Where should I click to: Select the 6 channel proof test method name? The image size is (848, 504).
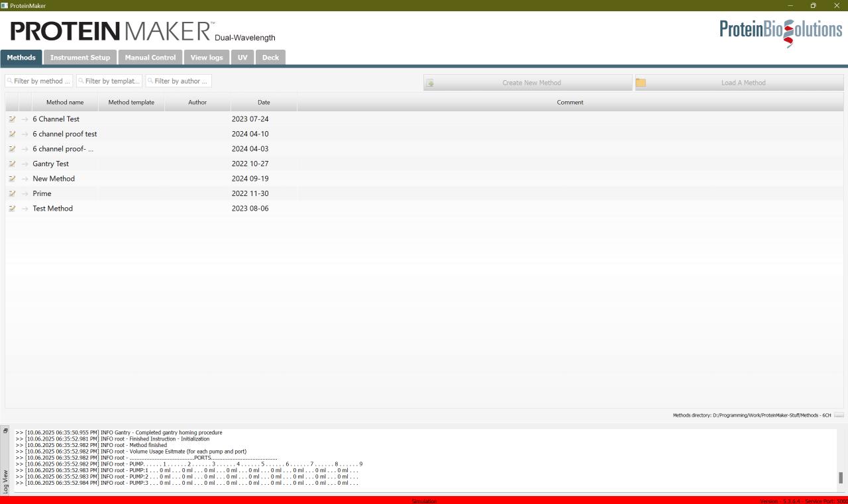tap(65, 134)
